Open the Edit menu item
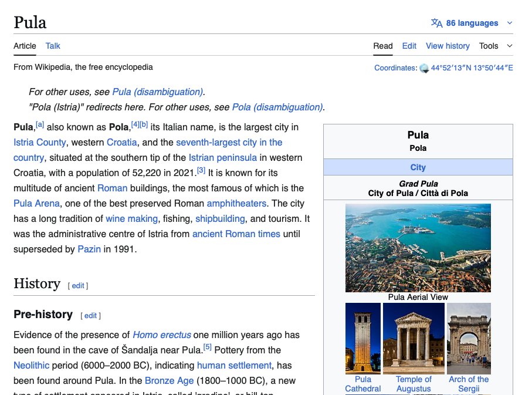This screenshot has width=532, height=395. coord(409,46)
